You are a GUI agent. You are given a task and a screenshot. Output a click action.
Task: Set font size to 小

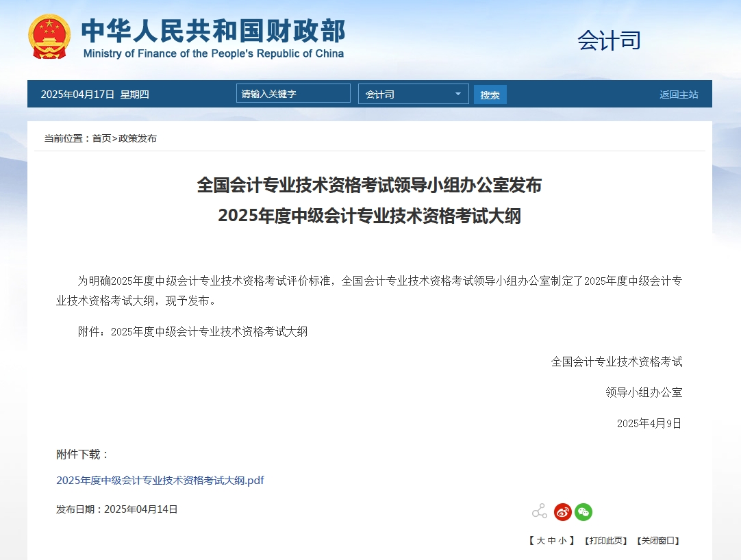(562, 541)
